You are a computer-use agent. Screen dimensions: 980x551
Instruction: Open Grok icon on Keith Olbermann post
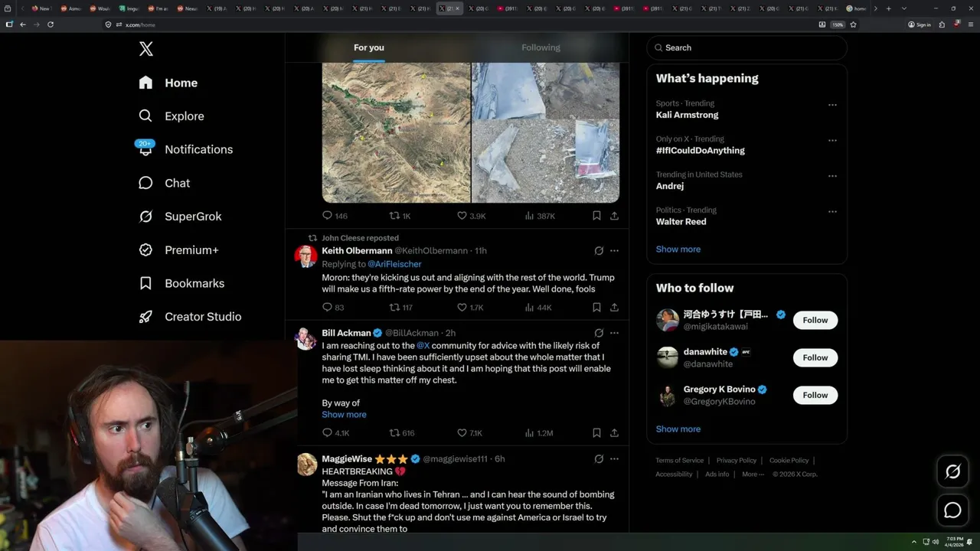[x=599, y=250]
